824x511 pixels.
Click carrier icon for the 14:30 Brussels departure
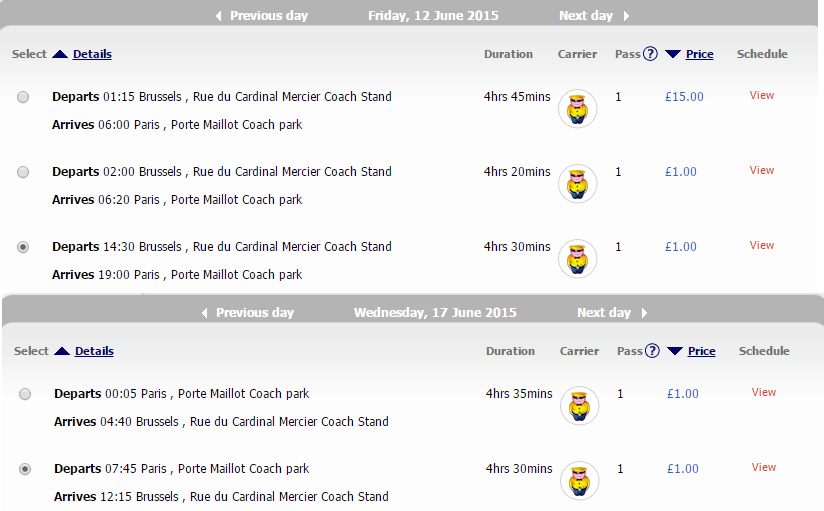point(578,259)
